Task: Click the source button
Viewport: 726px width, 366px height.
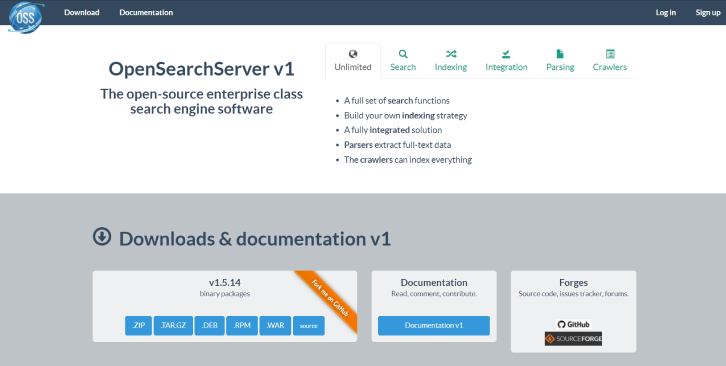Action: [309, 326]
